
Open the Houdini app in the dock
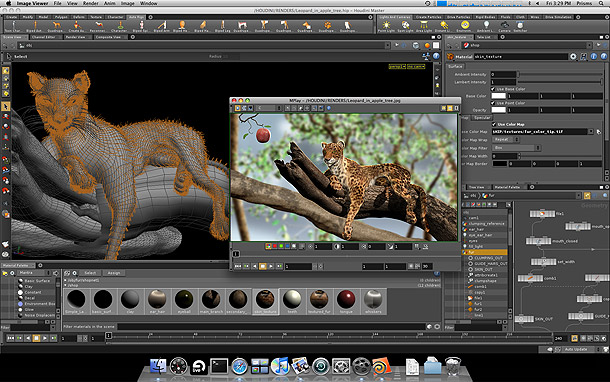380,366
